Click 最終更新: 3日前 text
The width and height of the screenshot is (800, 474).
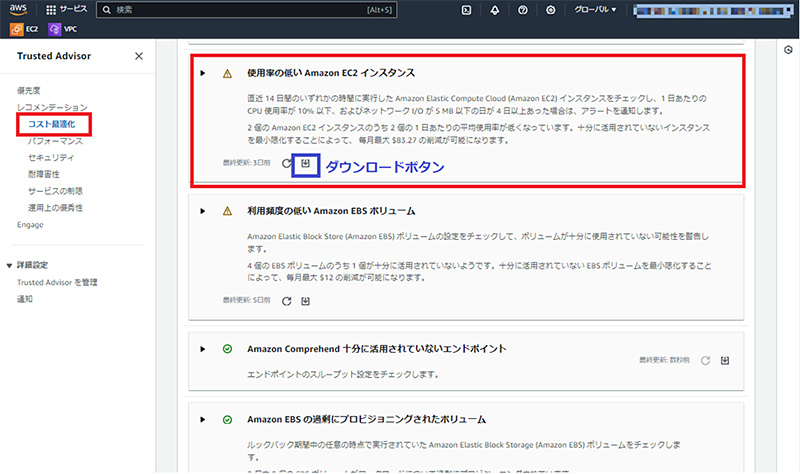pyautogui.click(x=246, y=163)
